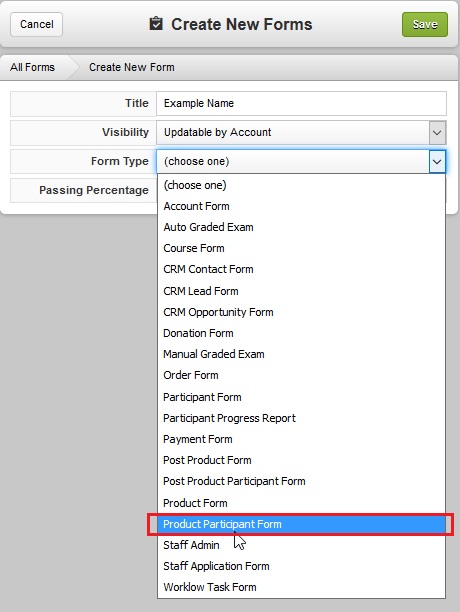Choose Order Form option
Image resolution: width=460 pixels, height=612 pixels.
301,375
